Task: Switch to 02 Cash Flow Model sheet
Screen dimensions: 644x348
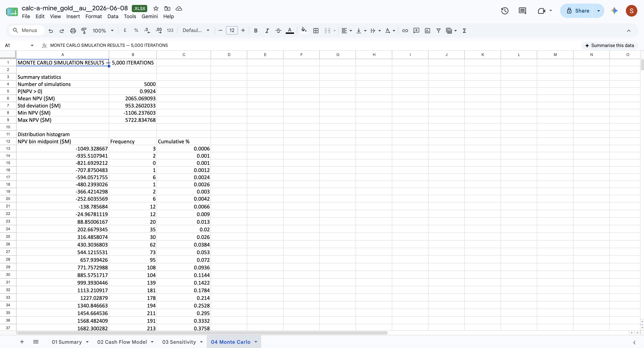Action: 122,342
